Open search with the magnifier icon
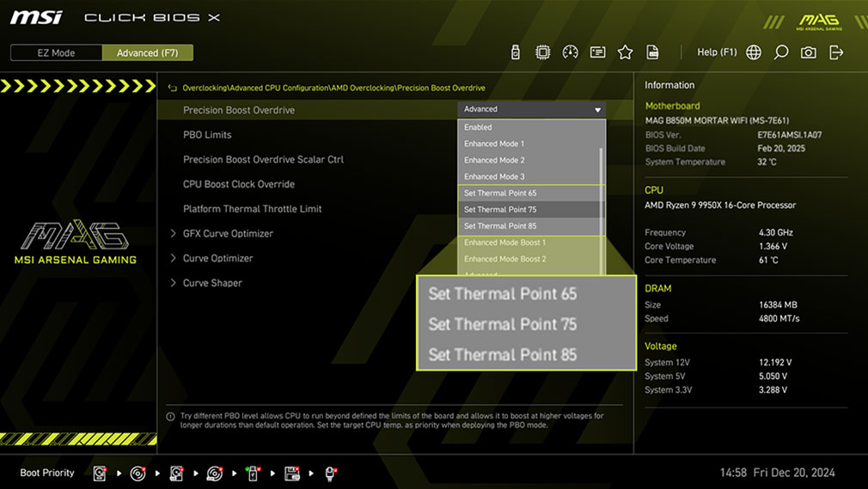Viewport: 868px width, 489px height. click(x=780, y=52)
